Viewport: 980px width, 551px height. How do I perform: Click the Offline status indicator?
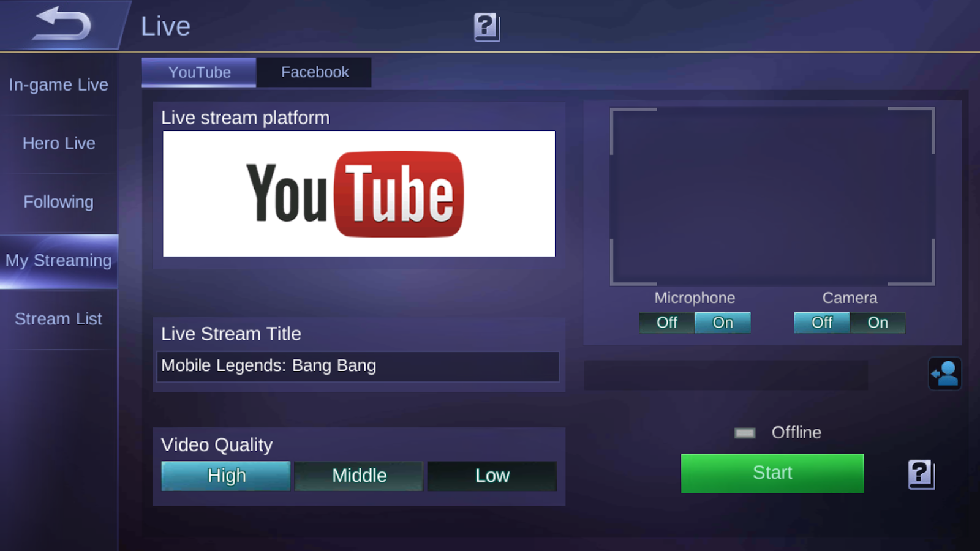[x=778, y=433]
